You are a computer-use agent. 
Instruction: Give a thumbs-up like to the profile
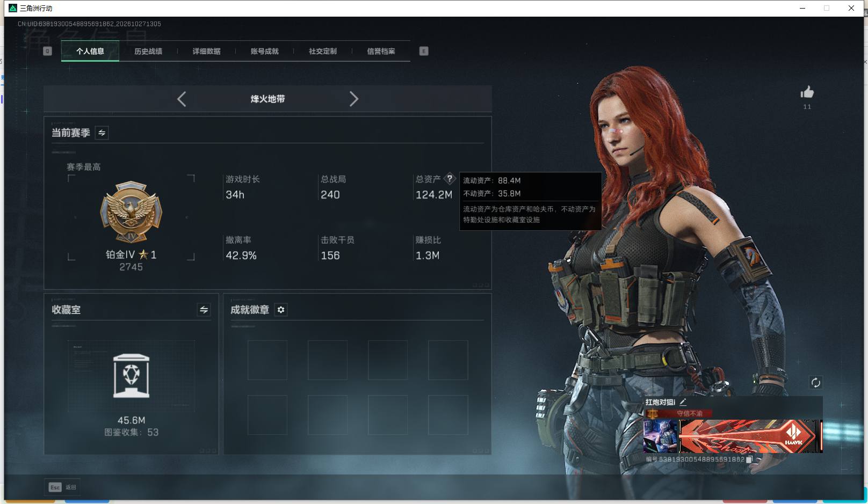tap(807, 92)
